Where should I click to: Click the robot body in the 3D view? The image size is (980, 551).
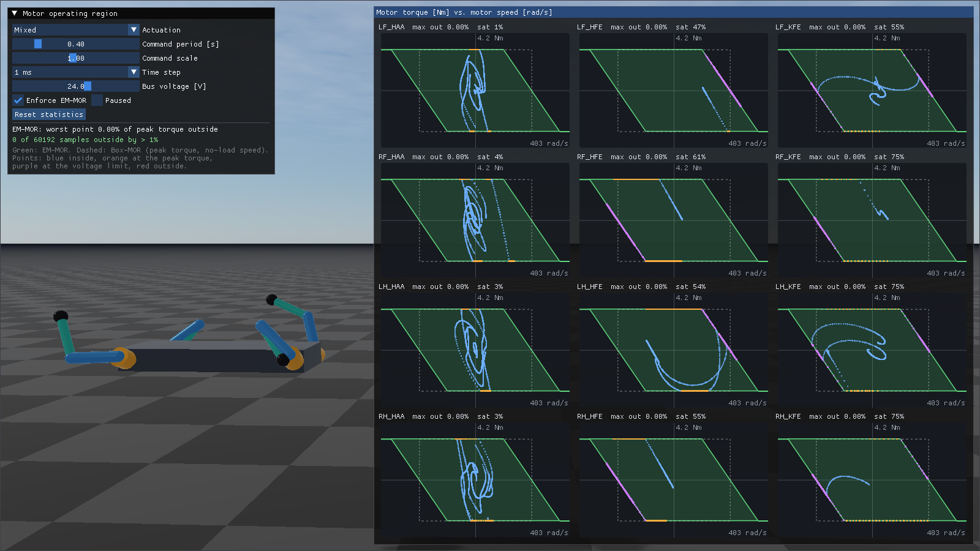click(x=214, y=357)
